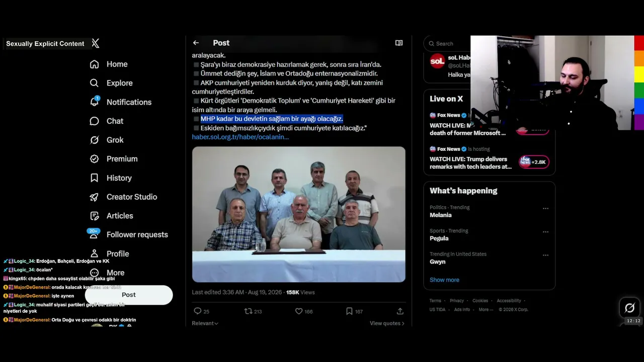Viewport: 644px width, 362px height.
Task: Click View quotes link
Action: (x=387, y=323)
